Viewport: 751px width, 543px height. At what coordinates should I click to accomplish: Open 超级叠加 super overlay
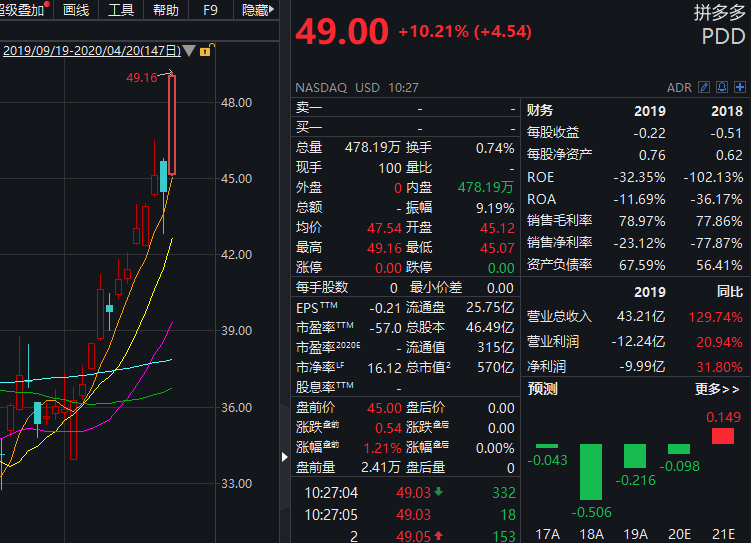pyautogui.click(x=22, y=10)
